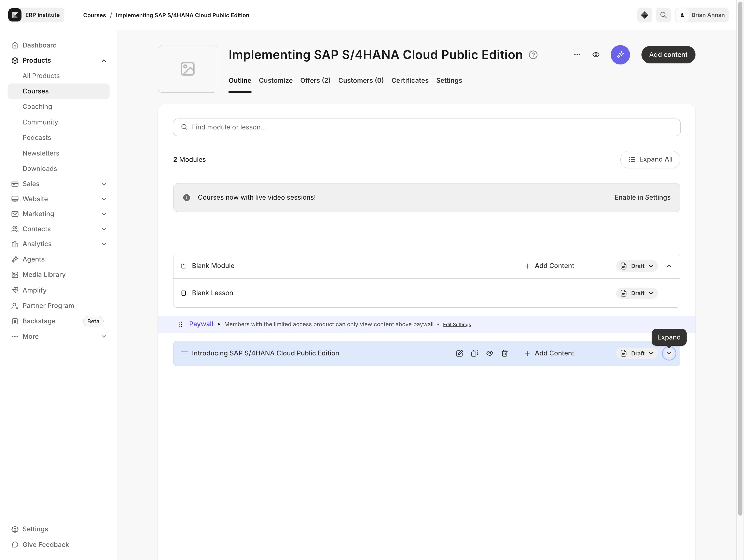Edit the Introducing SAP S/4HANA module pencil icon
The height and width of the screenshot is (560, 744).
pyautogui.click(x=459, y=353)
